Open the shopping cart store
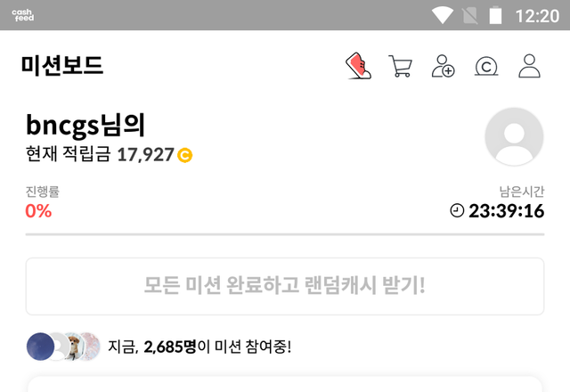This screenshot has width=570, height=392. tap(400, 66)
